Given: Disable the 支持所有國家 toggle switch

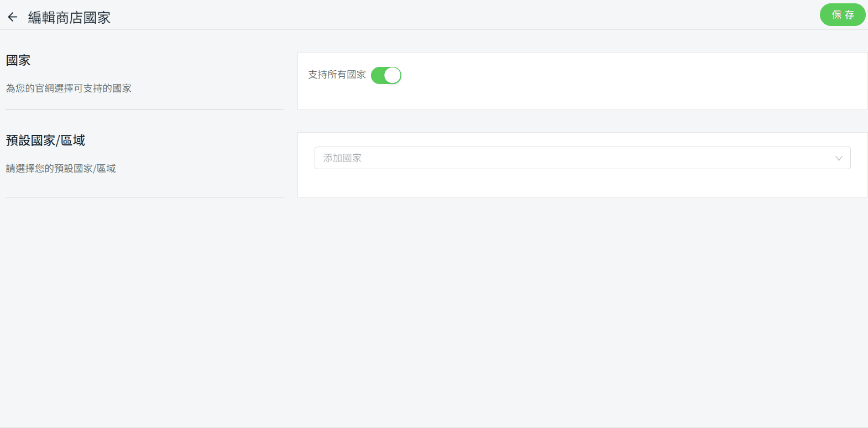Looking at the screenshot, I should [386, 75].
